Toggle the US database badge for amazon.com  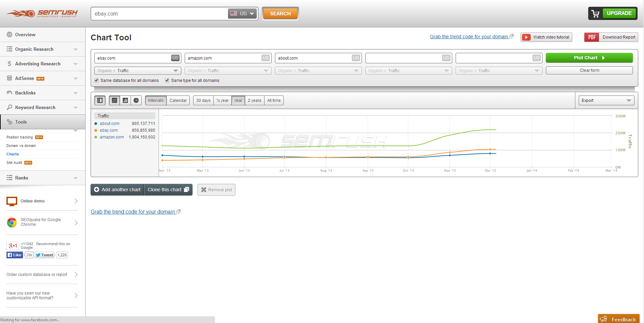266,58
